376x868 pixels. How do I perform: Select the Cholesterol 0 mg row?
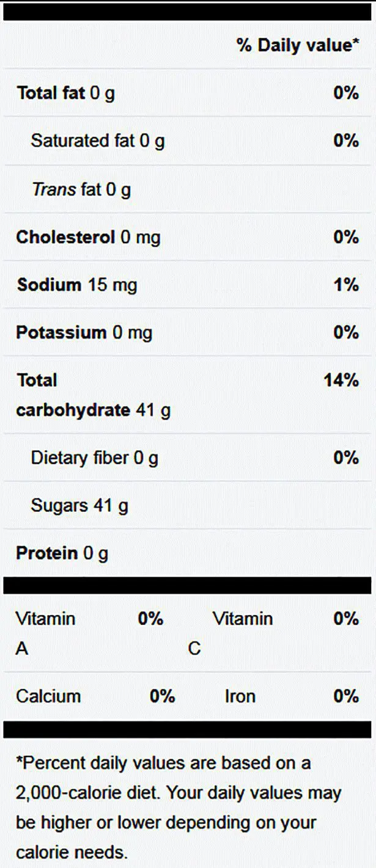click(188, 237)
